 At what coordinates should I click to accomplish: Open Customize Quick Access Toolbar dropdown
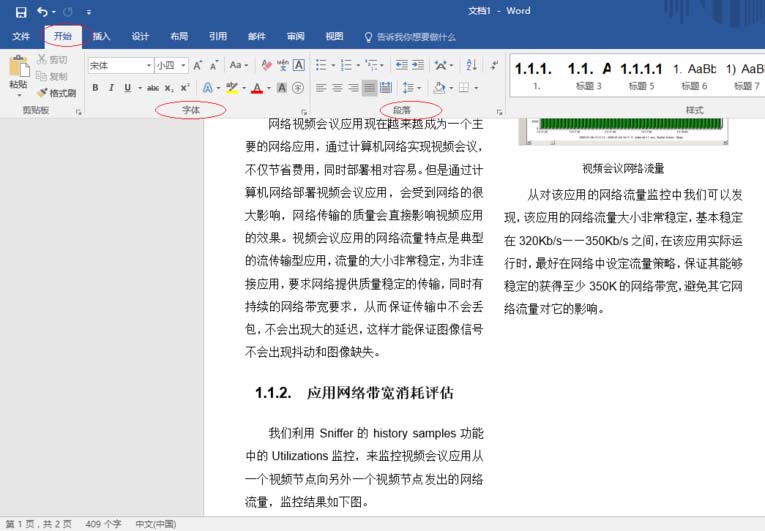89,12
